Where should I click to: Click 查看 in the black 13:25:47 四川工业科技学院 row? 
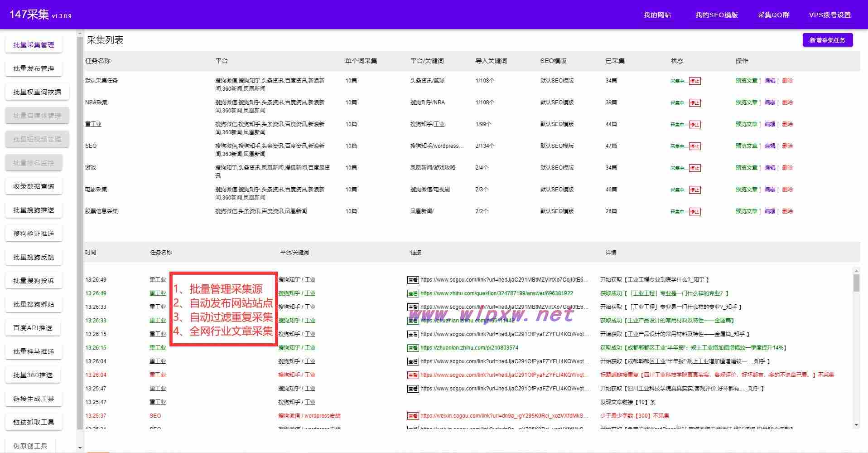pyautogui.click(x=413, y=389)
